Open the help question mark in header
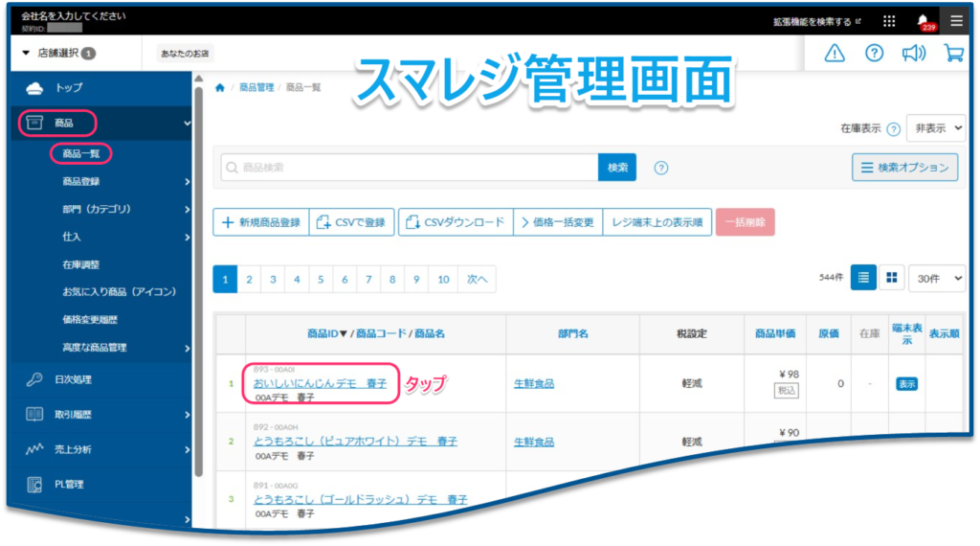The height and width of the screenshot is (546, 980). tap(874, 54)
